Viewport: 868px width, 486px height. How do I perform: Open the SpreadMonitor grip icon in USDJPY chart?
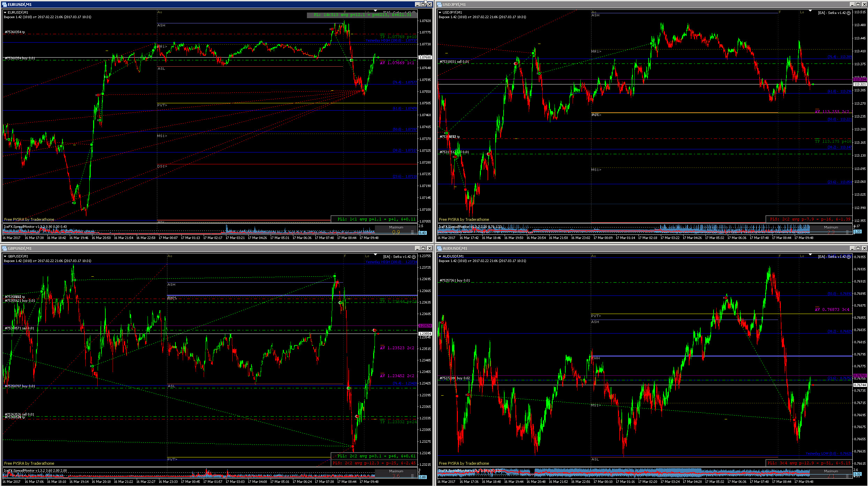(847, 232)
